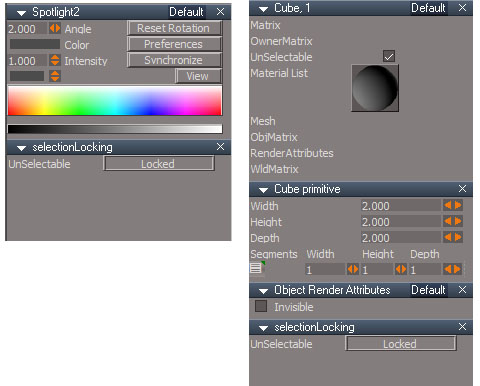The height and width of the screenshot is (386, 480).
Task: Click the grayscale brightness bar
Action: coord(115,129)
